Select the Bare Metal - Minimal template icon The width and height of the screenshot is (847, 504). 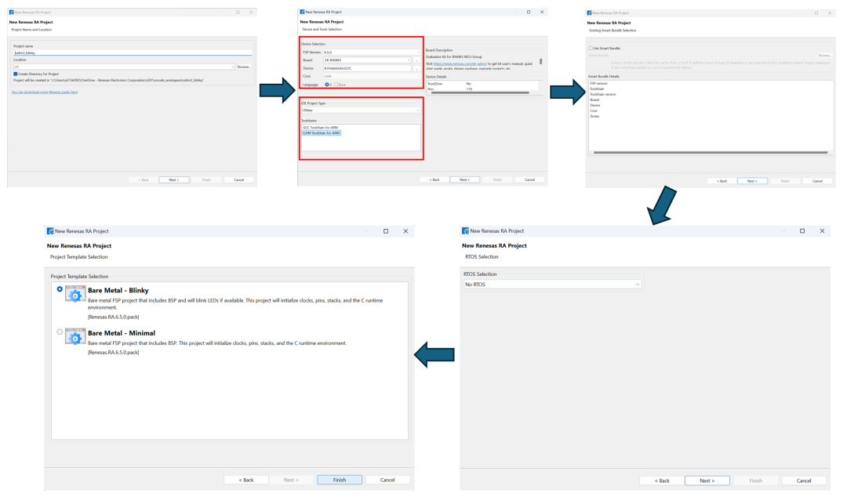pos(75,337)
